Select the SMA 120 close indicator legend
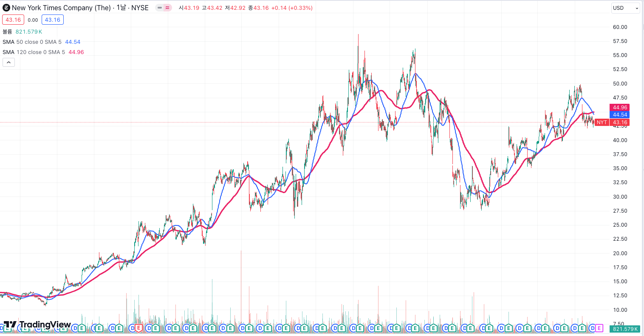644x336 pixels. [34, 52]
